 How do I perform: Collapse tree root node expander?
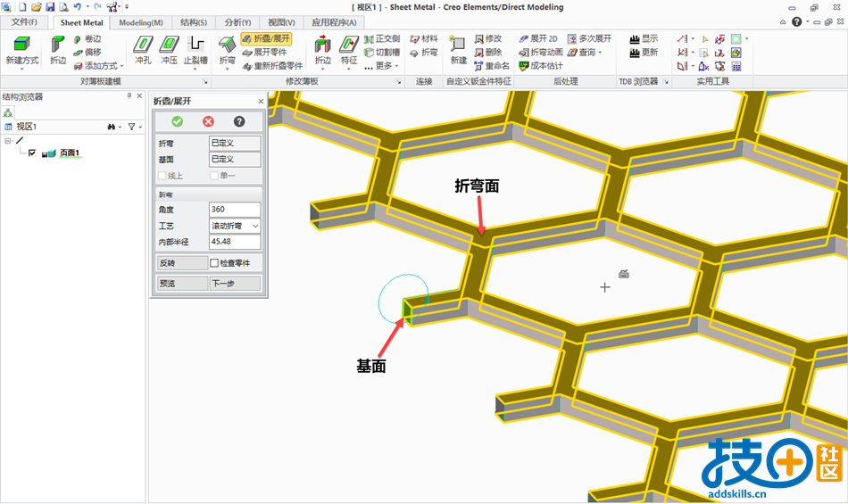7,141
